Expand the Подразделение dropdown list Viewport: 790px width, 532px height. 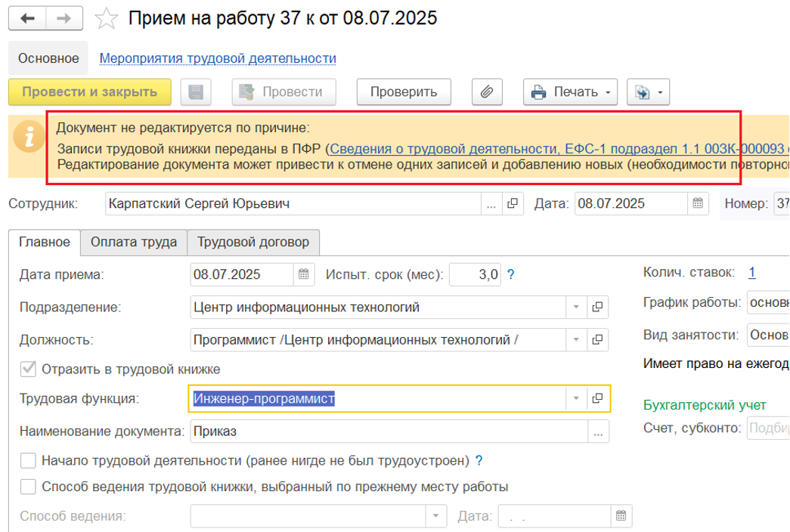pyautogui.click(x=575, y=307)
